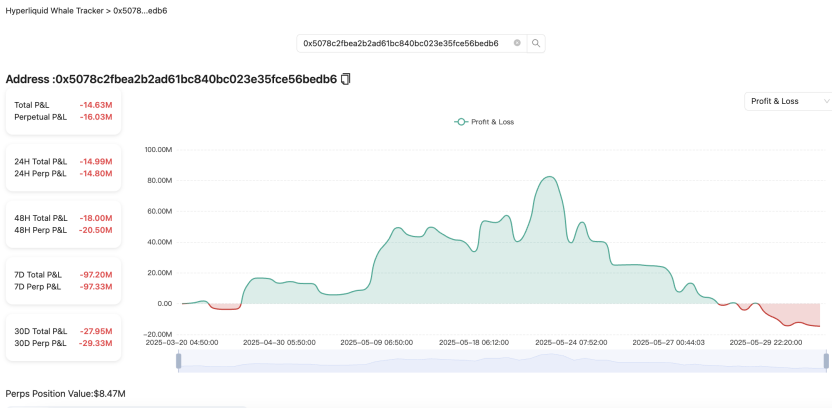Click the 0.00 y-axis label
The width and height of the screenshot is (832, 408).
(164, 303)
